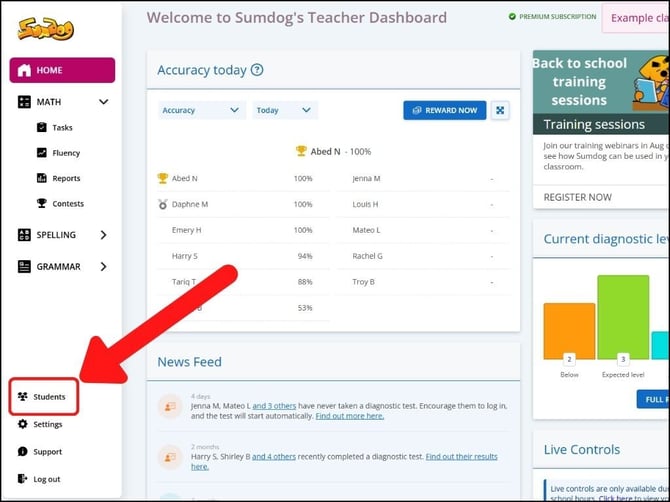Select the Rachel G row
The width and height of the screenshot is (670, 502).
424,256
